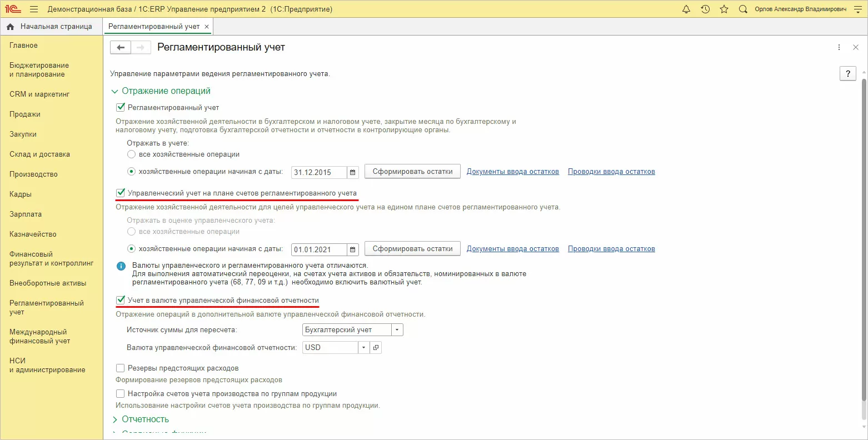Open CRM и маркетинг section

click(x=39, y=94)
